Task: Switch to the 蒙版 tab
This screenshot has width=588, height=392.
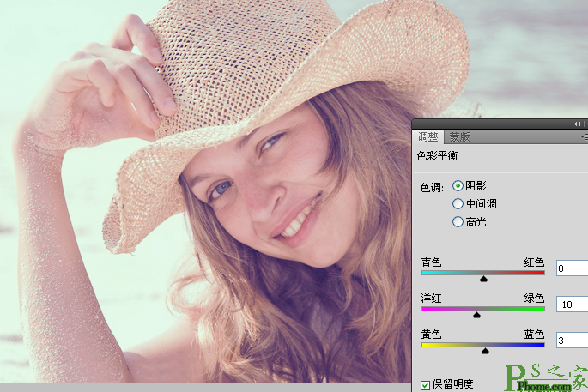Action: (459, 137)
